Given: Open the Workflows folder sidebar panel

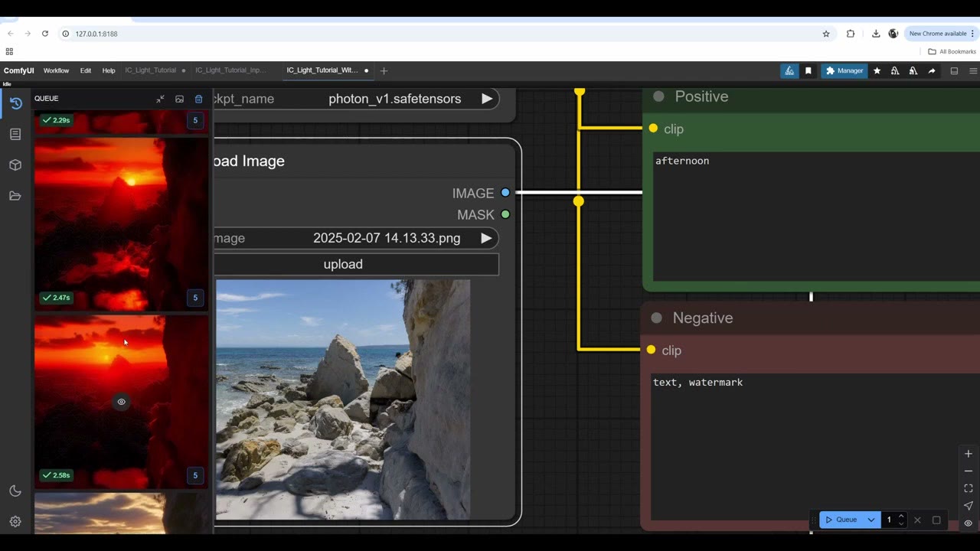Looking at the screenshot, I should (15, 196).
